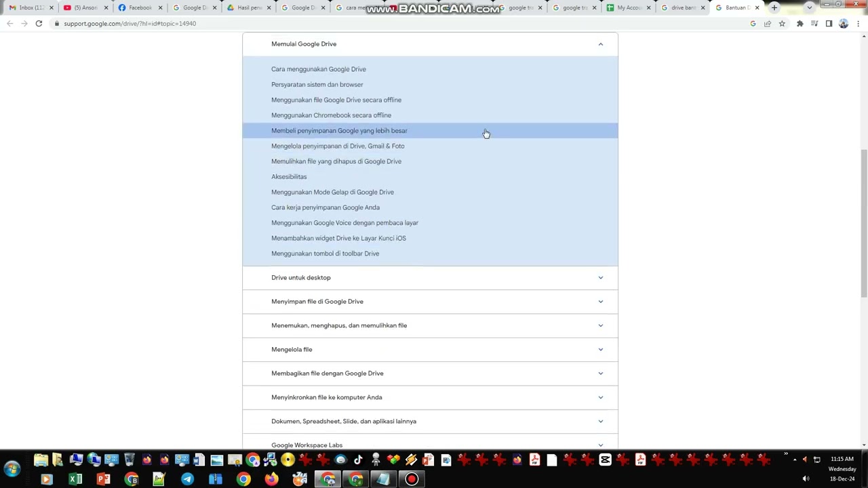Click the share page icon in address bar
The width and height of the screenshot is (868, 488).
click(768, 24)
